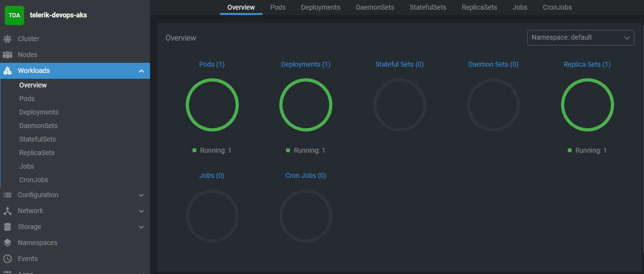Click Running: 1 legend under Replica Sets

pyautogui.click(x=587, y=150)
